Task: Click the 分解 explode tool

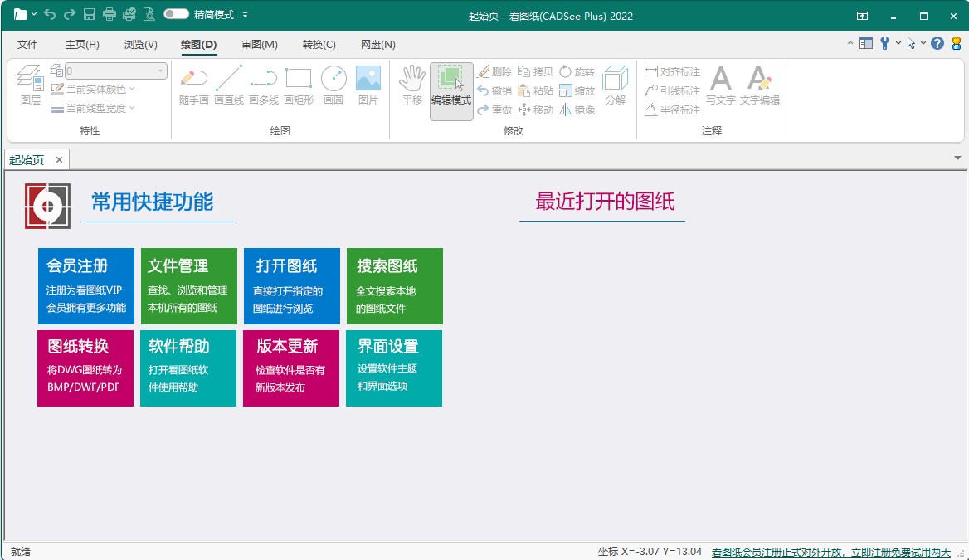Action: (x=616, y=85)
